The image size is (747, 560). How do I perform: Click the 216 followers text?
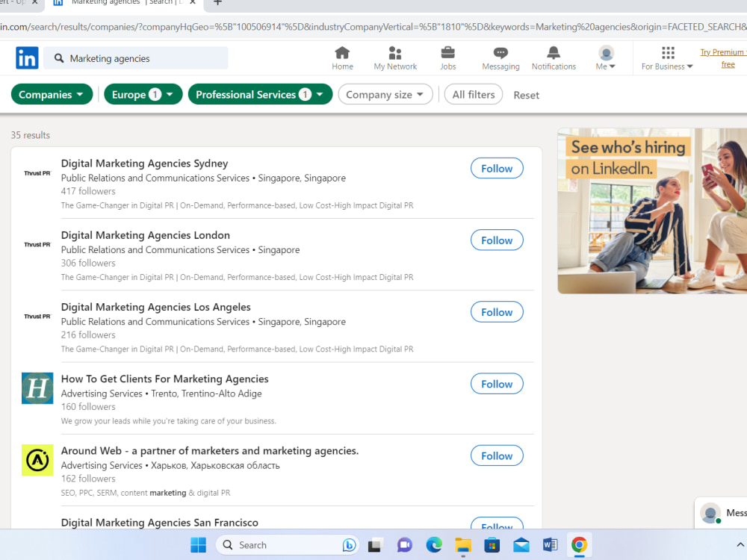pos(88,335)
